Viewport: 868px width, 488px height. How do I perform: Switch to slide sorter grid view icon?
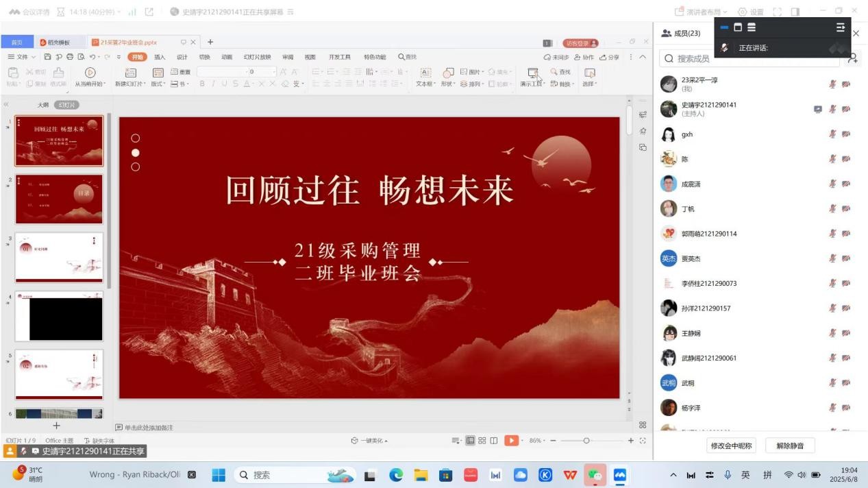pyautogui.click(x=482, y=441)
